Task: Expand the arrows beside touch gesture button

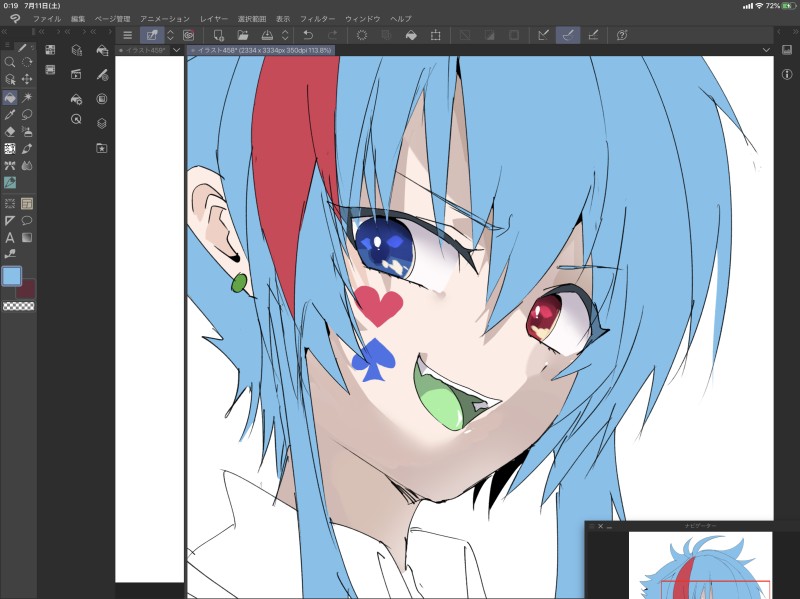Action: point(170,35)
